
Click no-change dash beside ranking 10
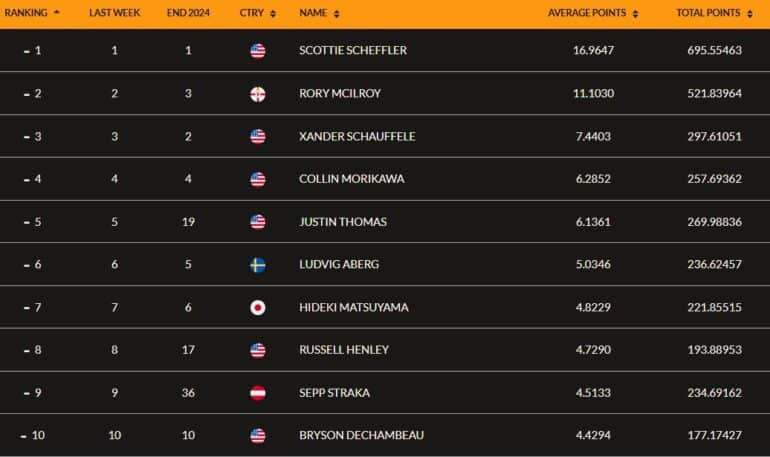click(24, 436)
